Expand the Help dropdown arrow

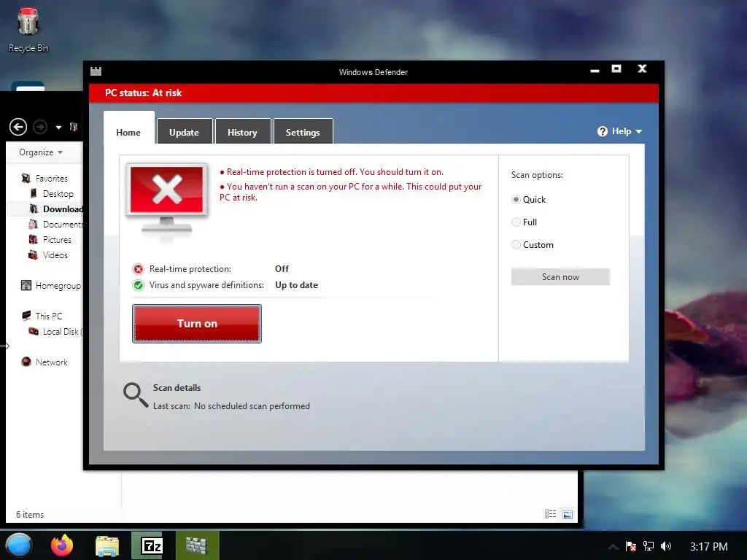tap(639, 131)
